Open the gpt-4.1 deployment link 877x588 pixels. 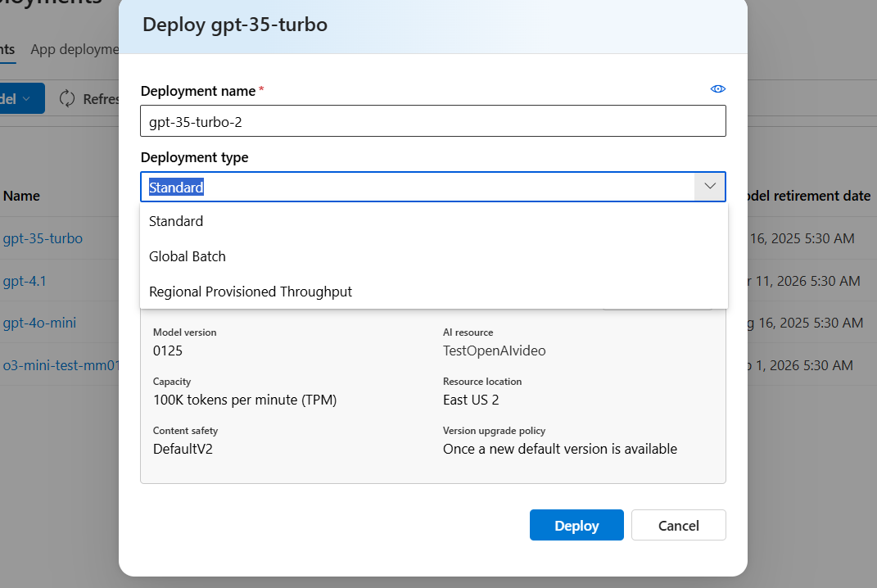pos(25,281)
